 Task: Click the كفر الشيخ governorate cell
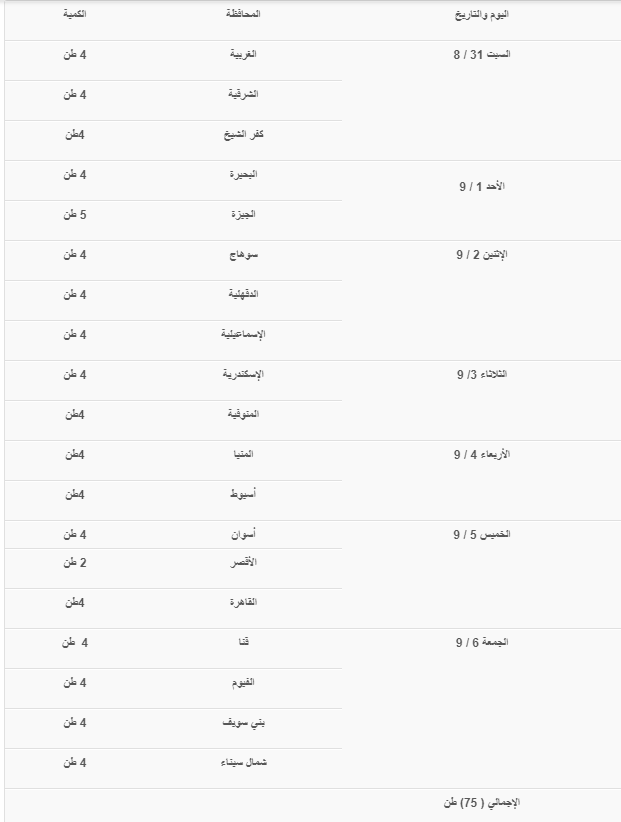(244, 135)
